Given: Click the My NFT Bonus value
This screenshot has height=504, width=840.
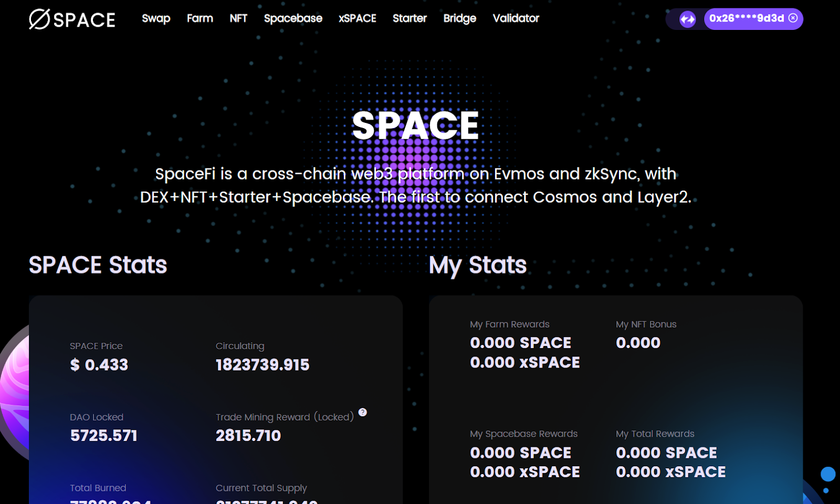Looking at the screenshot, I should (638, 343).
